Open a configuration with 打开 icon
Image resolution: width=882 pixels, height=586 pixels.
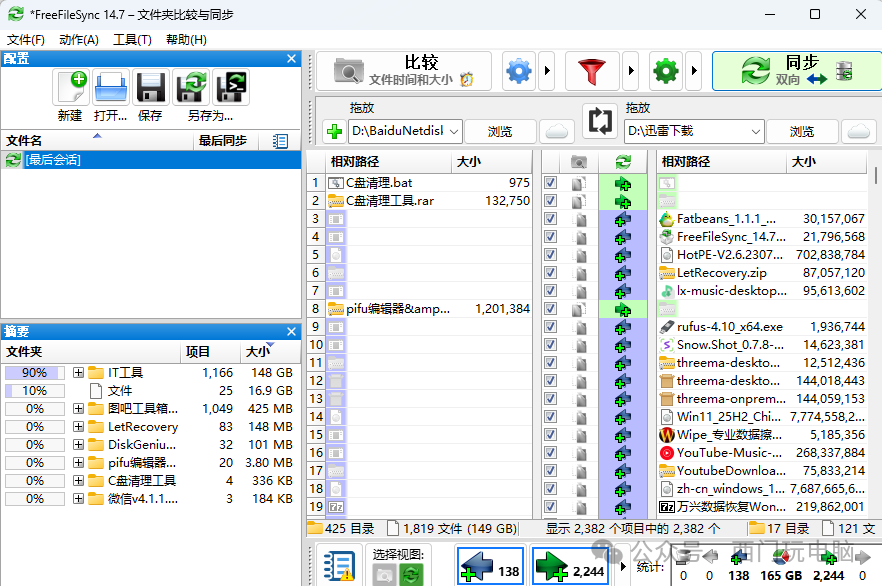(x=110, y=87)
